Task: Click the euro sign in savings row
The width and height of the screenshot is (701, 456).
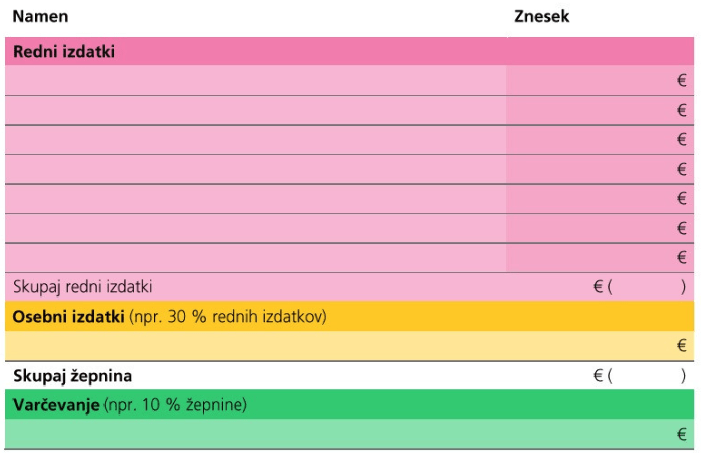Action: pyautogui.click(x=682, y=434)
